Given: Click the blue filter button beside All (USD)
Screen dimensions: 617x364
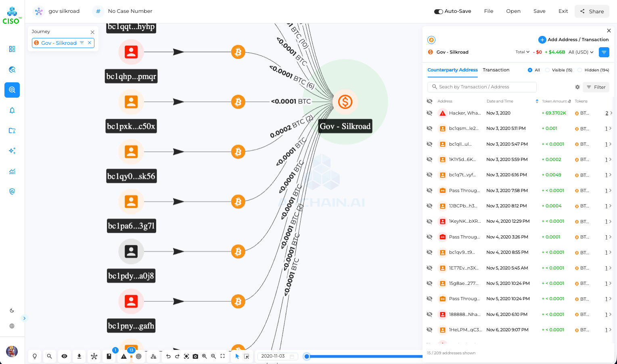Looking at the screenshot, I should [x=604, y=52].
